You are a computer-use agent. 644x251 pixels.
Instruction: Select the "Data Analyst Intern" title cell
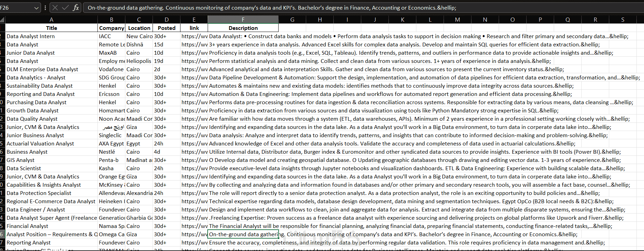coord(51,36)
